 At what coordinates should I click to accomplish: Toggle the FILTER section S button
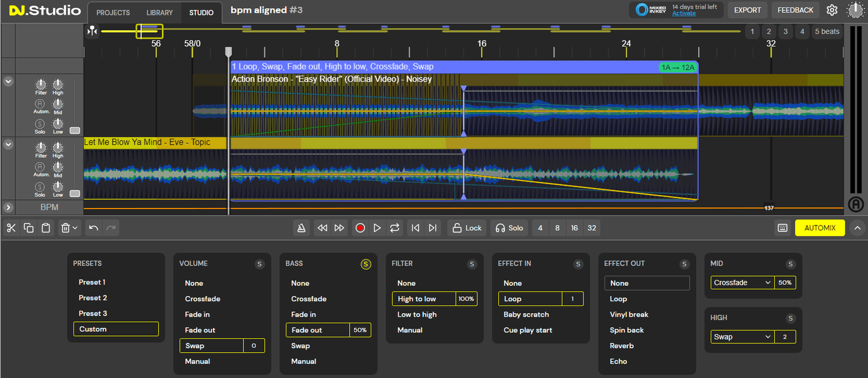(472, 264)
